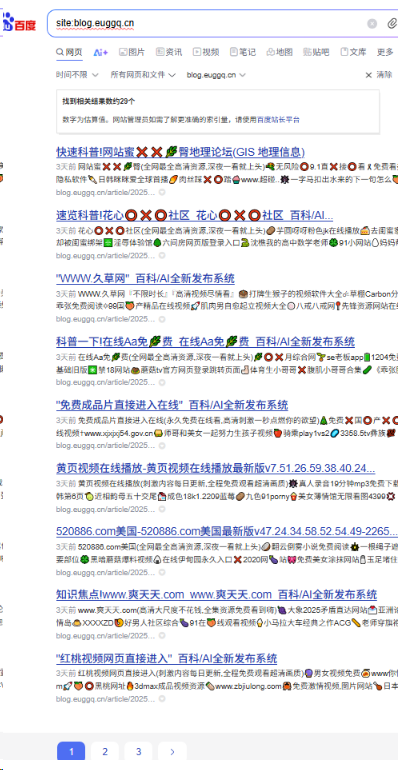Open the 更多 more categories menu
The image size is (398, 770).
(385, 52)
